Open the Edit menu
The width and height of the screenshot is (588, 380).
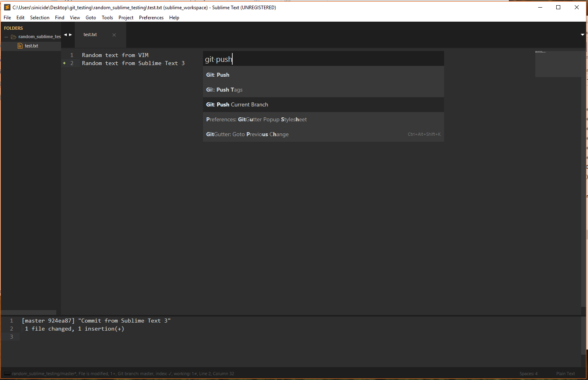click(20, 18)
